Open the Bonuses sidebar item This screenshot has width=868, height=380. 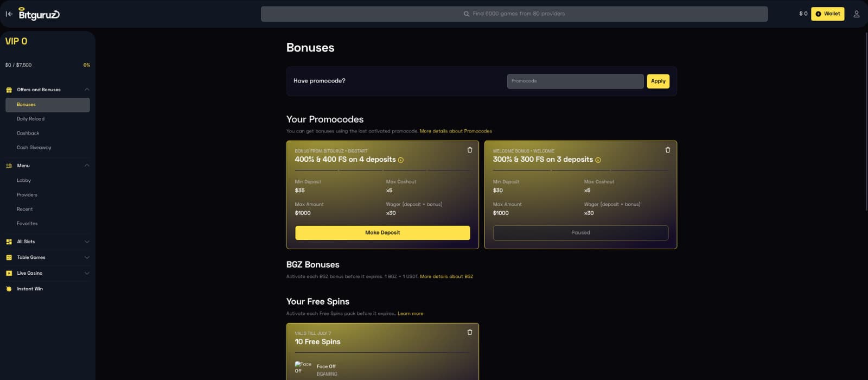pos(48,105)
